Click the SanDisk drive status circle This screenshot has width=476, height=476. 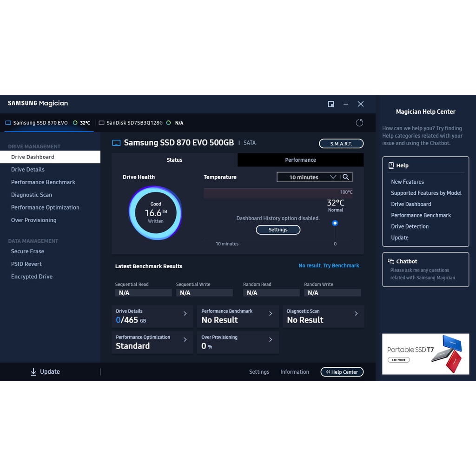(x=168, y=123)
